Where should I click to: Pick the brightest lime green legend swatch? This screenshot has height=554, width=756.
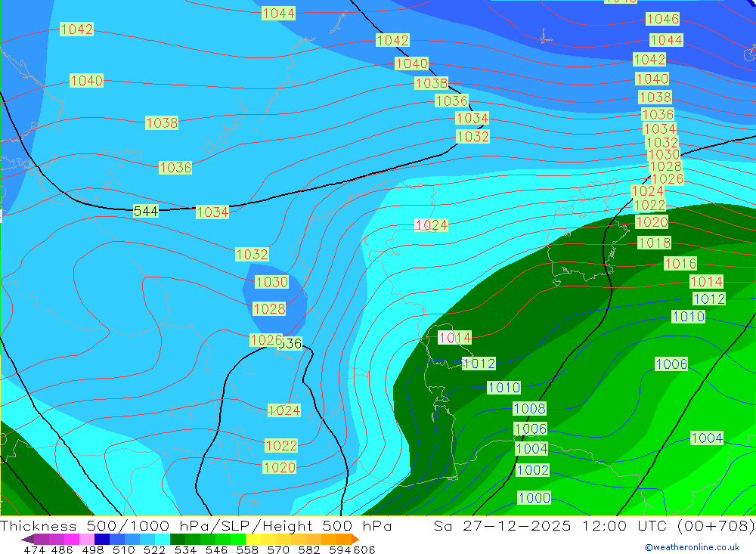pos(238,539)
